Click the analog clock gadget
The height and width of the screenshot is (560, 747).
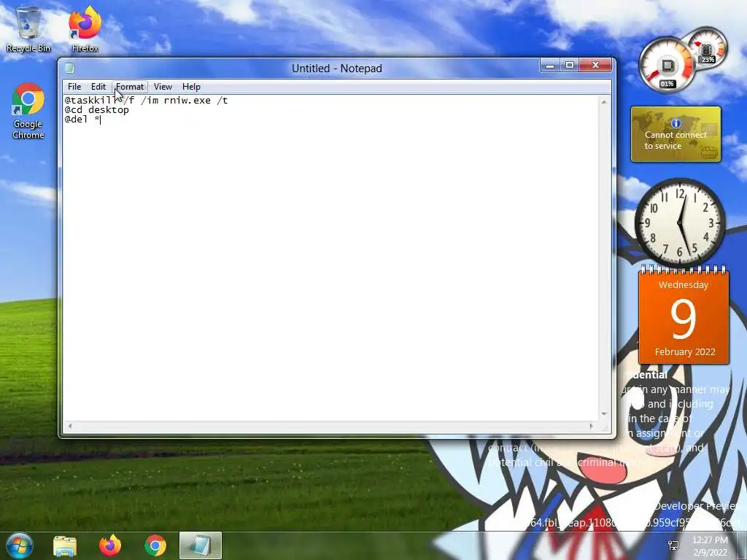click(x=680, y=222)
